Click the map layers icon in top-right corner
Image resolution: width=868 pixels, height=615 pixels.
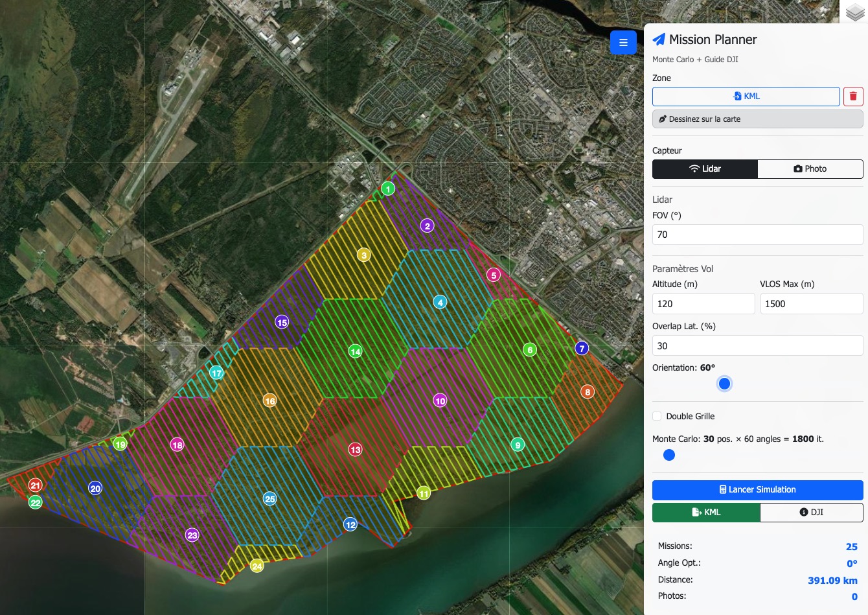tap(854, 12)
